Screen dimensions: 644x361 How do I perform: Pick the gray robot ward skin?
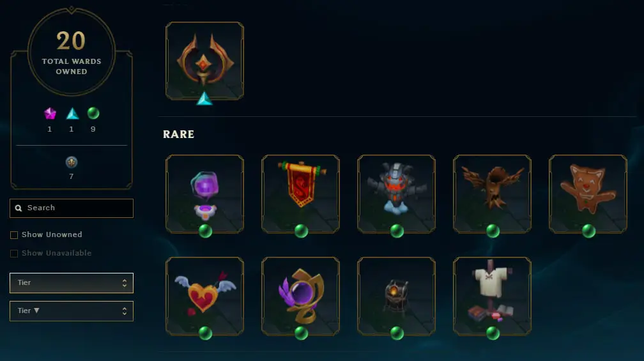(396, 194)
